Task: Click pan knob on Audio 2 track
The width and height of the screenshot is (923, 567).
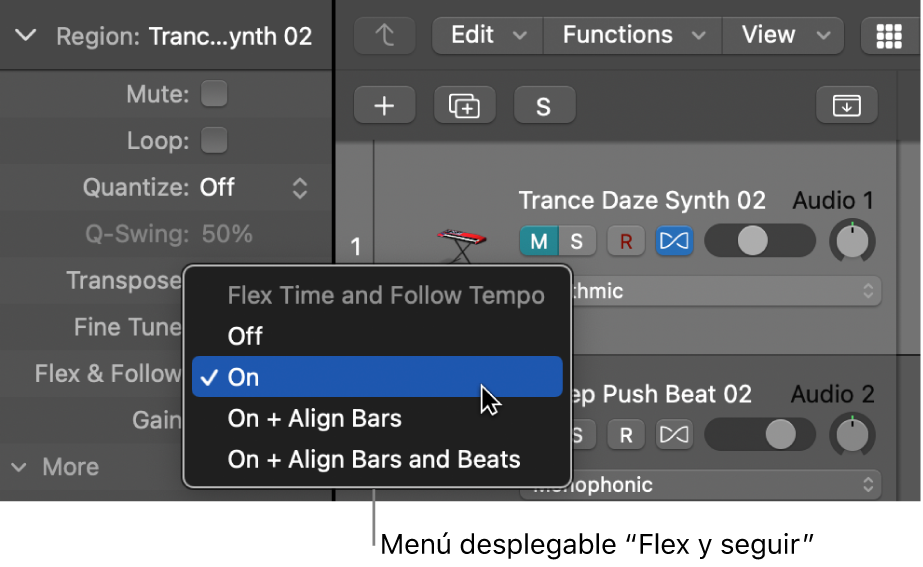Action: tap(852, 435)
